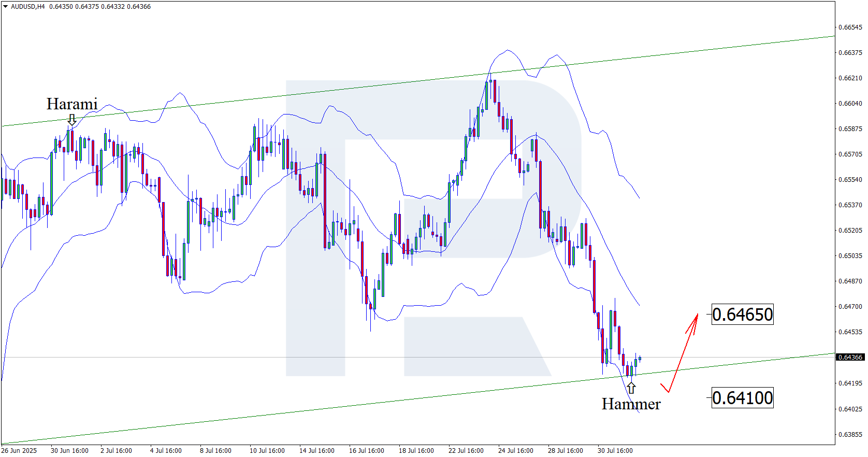Click the 0.64700 price axis label

(850, 307)
